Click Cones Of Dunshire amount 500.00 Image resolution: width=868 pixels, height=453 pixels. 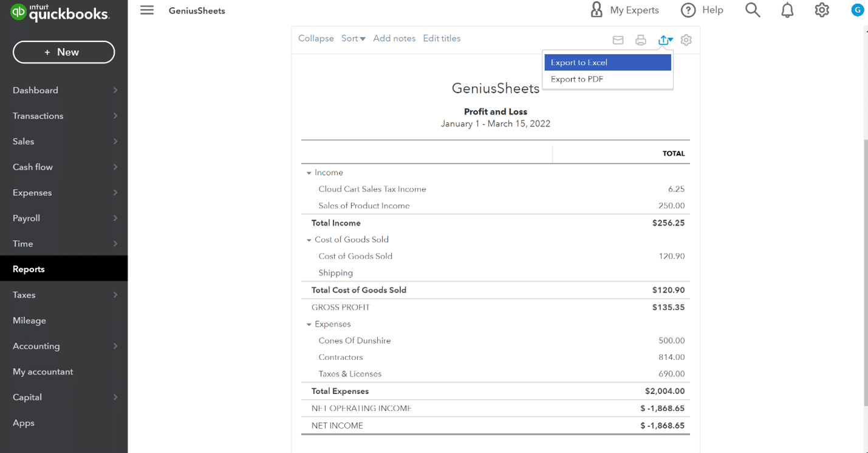pos(671,341)
